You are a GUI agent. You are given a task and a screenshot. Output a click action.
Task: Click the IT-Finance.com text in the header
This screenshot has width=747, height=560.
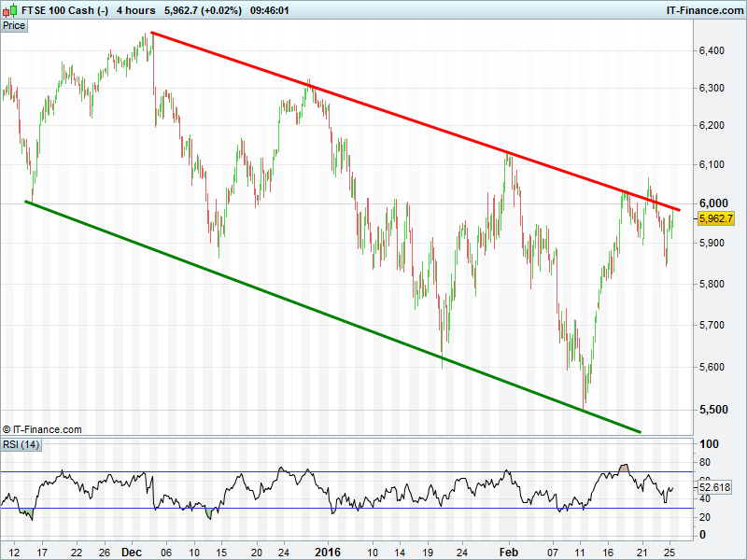coord(705,10)
